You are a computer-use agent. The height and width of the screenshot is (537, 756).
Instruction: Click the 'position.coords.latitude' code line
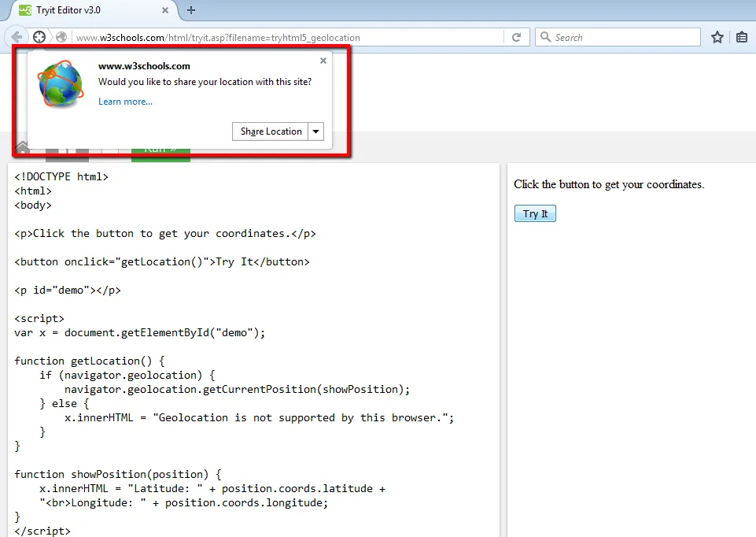(212, 489)
